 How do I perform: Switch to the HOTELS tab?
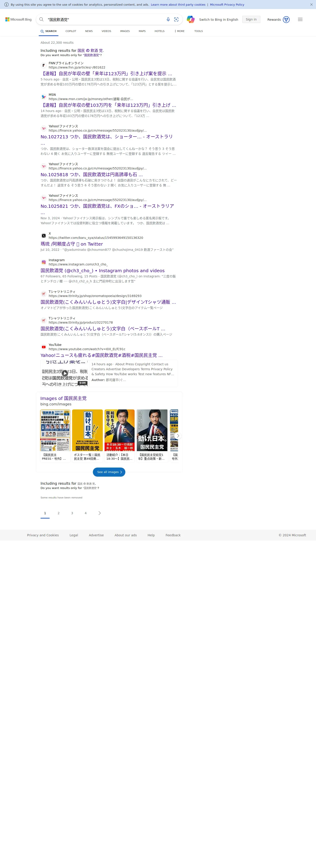pos(160,31)
